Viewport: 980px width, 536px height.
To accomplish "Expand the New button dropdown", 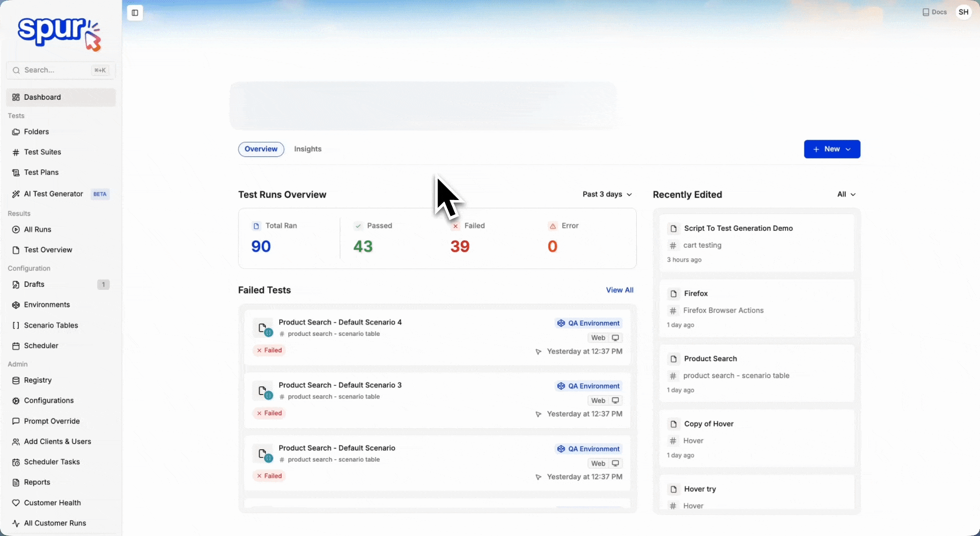I will 832,149.
